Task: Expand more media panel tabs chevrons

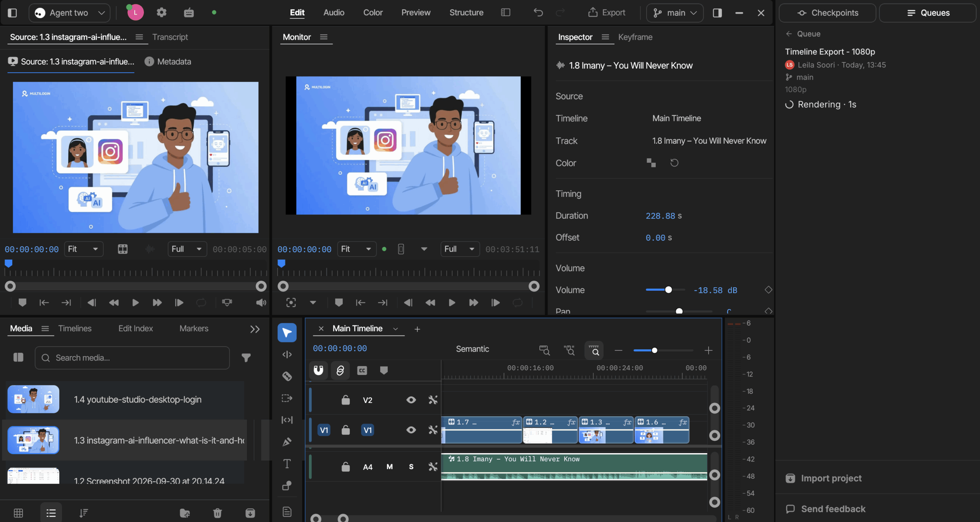Action: point(255,329)
